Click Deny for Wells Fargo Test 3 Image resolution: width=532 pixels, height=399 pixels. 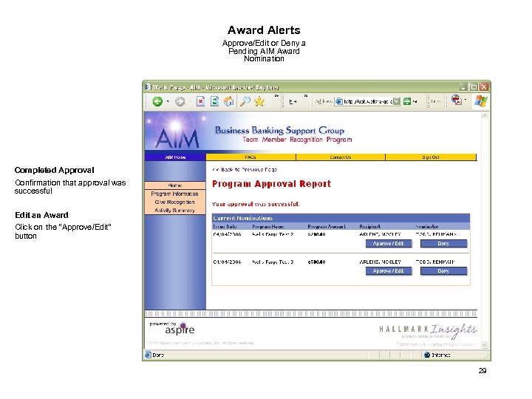(443, 270)
